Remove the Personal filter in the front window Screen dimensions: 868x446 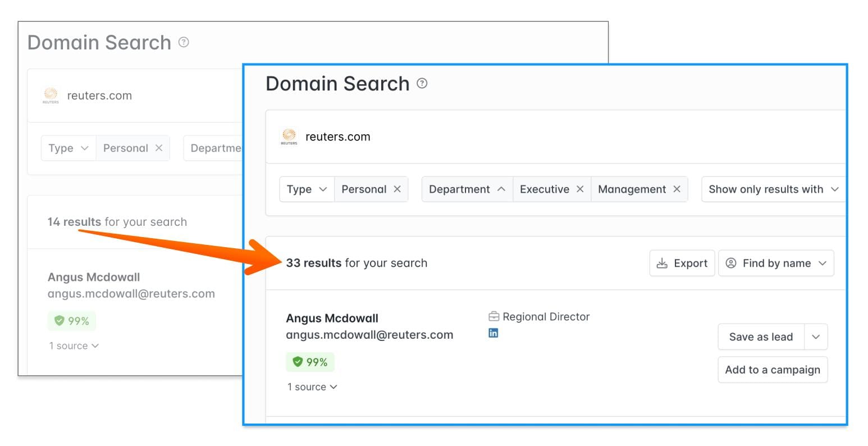pyautogui.click(x=397, y=189)
